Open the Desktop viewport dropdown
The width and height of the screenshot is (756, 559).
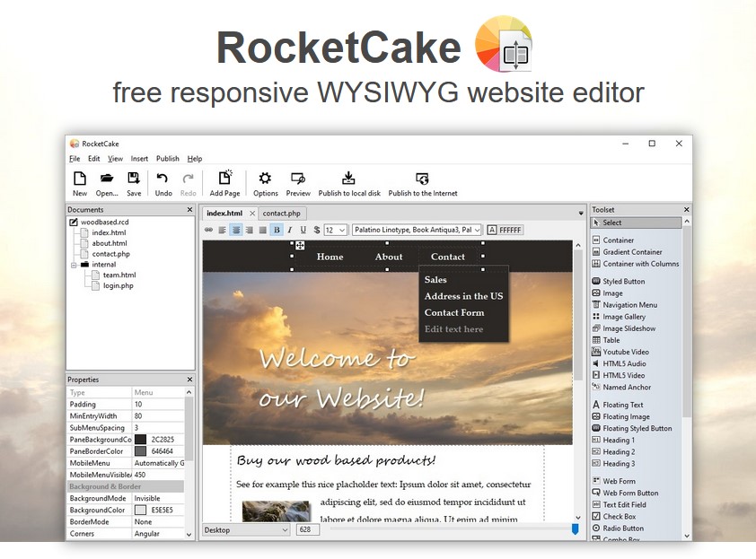point(246,530)
